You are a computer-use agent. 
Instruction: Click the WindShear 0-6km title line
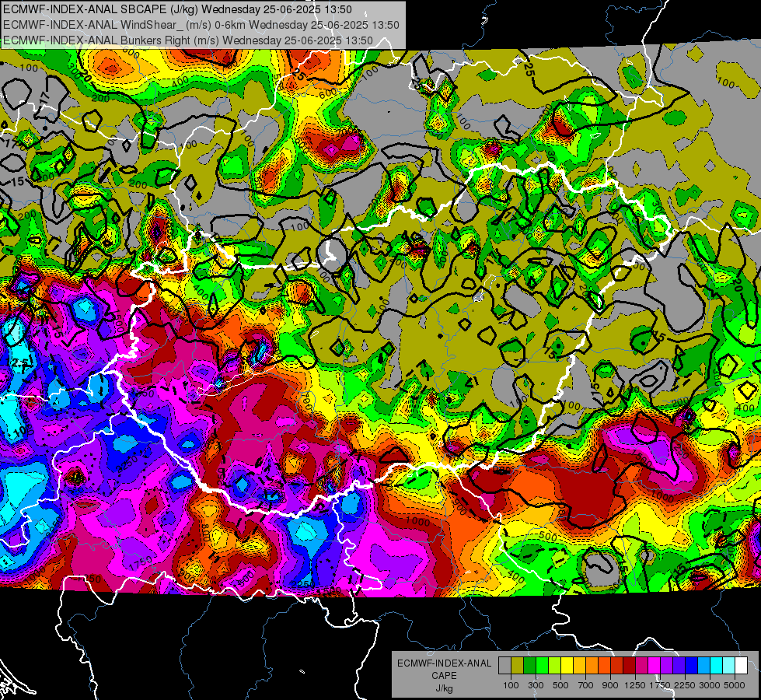(201, 25)
